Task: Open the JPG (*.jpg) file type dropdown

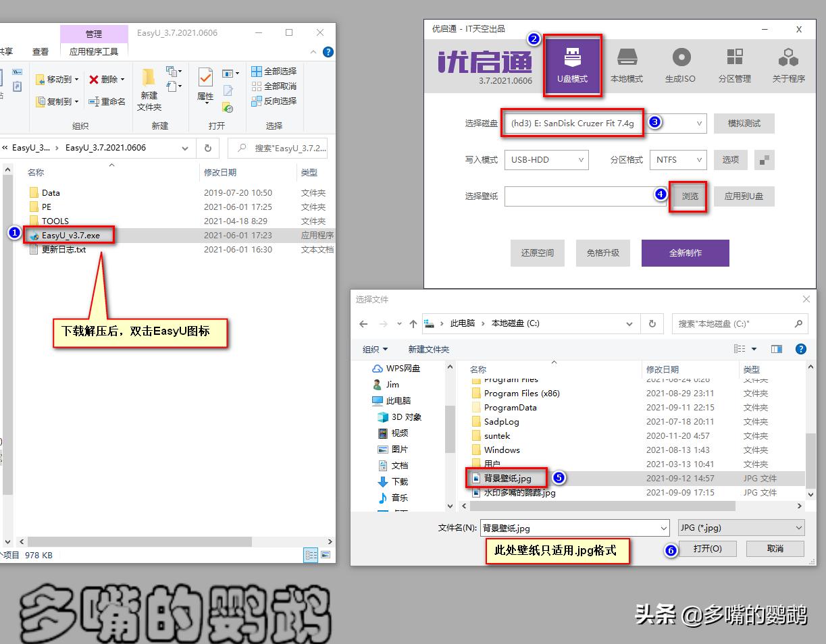Action: click(x=741, y=528)
